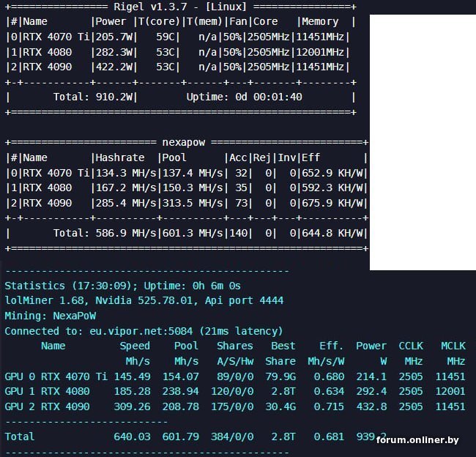Click the "Uptime: 0h 6m 0s" text

pos(192,286)
